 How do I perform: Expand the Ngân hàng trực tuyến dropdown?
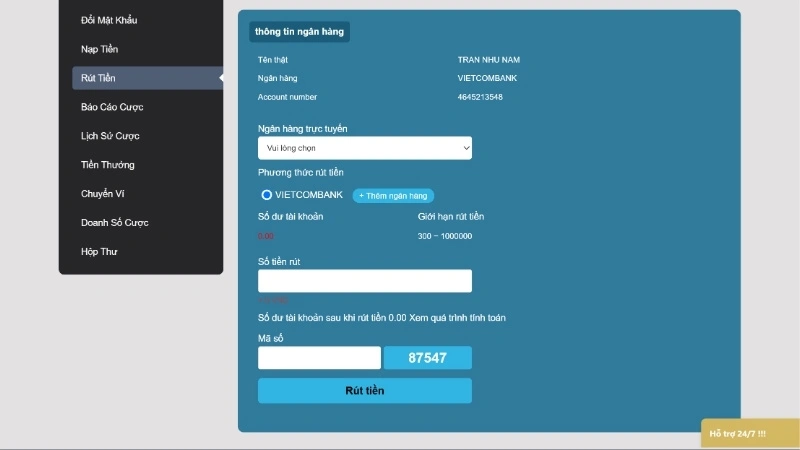click(x=364, y=148)
